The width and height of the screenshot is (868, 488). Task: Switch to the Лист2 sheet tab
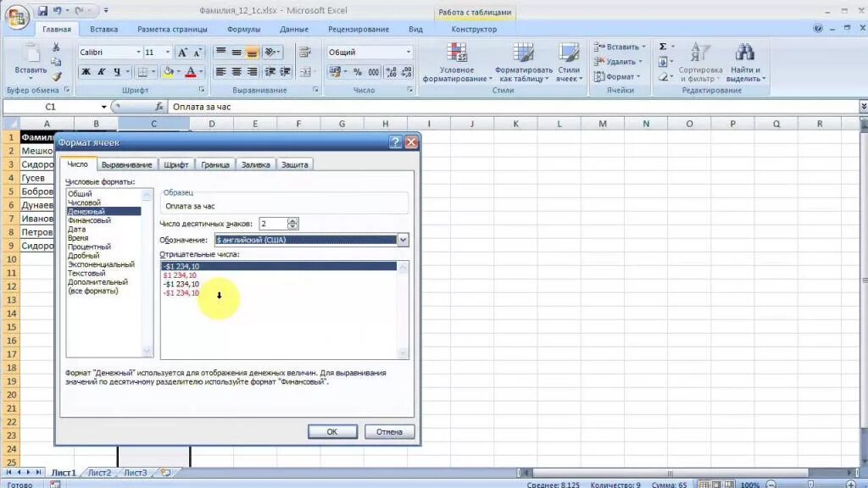coord(100,473)
